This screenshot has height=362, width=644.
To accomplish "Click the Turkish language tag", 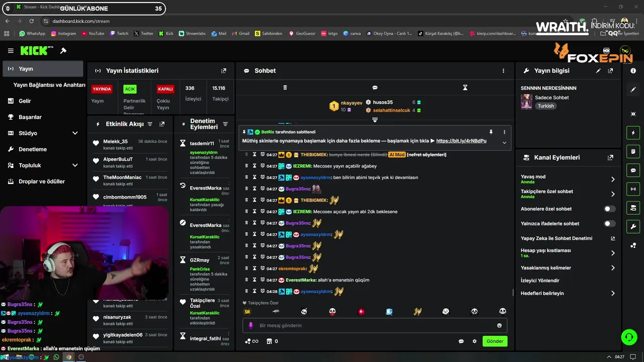I will click(x=545, y=106).
